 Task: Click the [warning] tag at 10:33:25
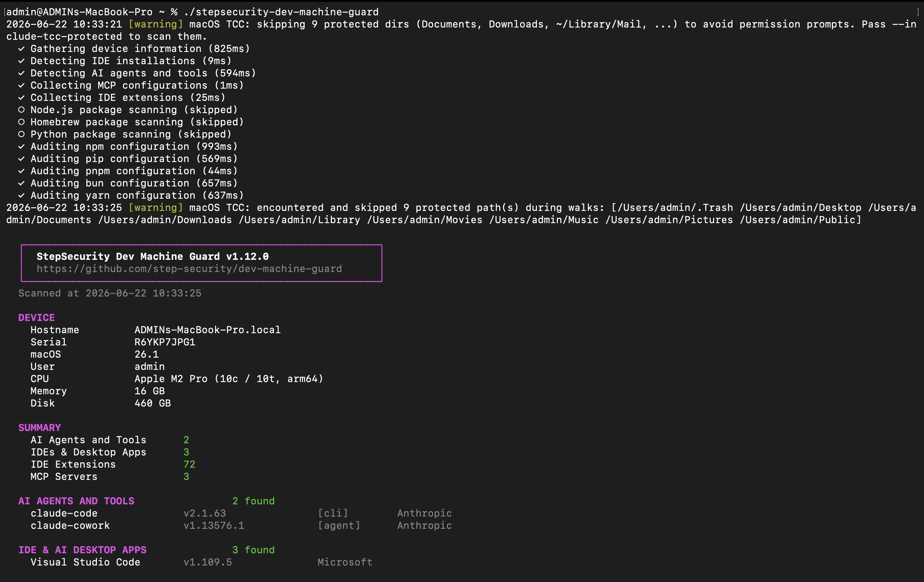(156, 208)
